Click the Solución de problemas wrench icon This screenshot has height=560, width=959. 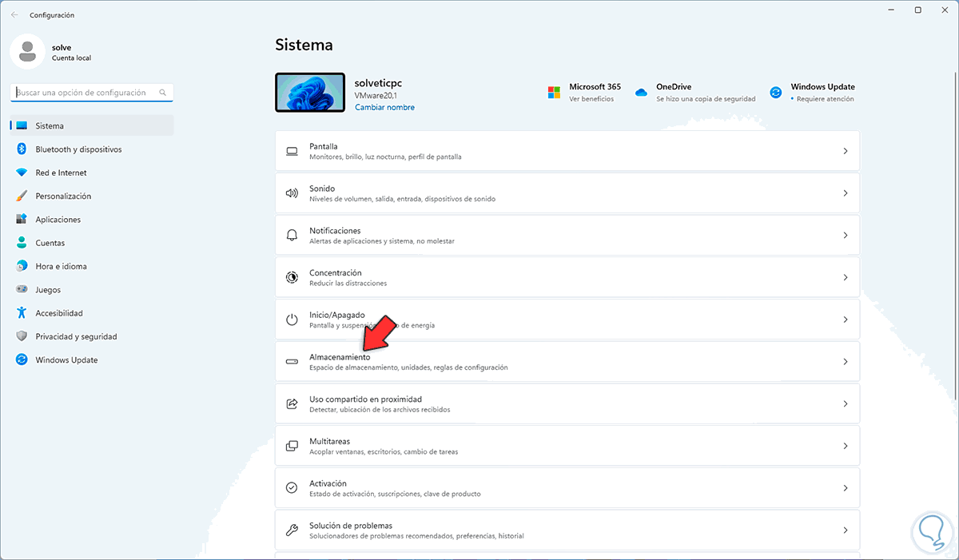pyautogui.click(x=292, y=530)
